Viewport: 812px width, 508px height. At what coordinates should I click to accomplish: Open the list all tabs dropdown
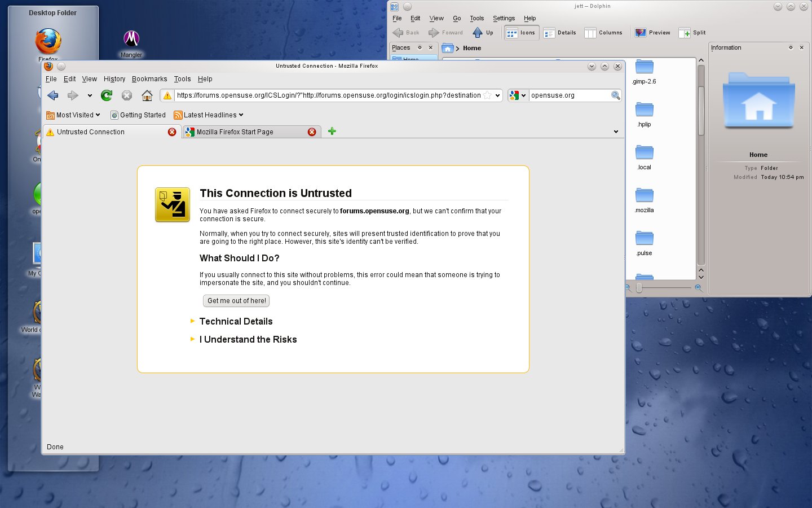[616, 132]
